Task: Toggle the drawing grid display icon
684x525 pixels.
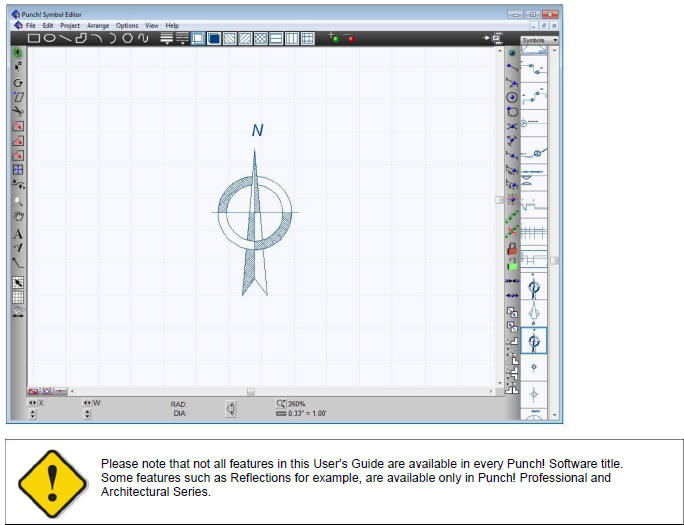Action: [x=18, y=297]
